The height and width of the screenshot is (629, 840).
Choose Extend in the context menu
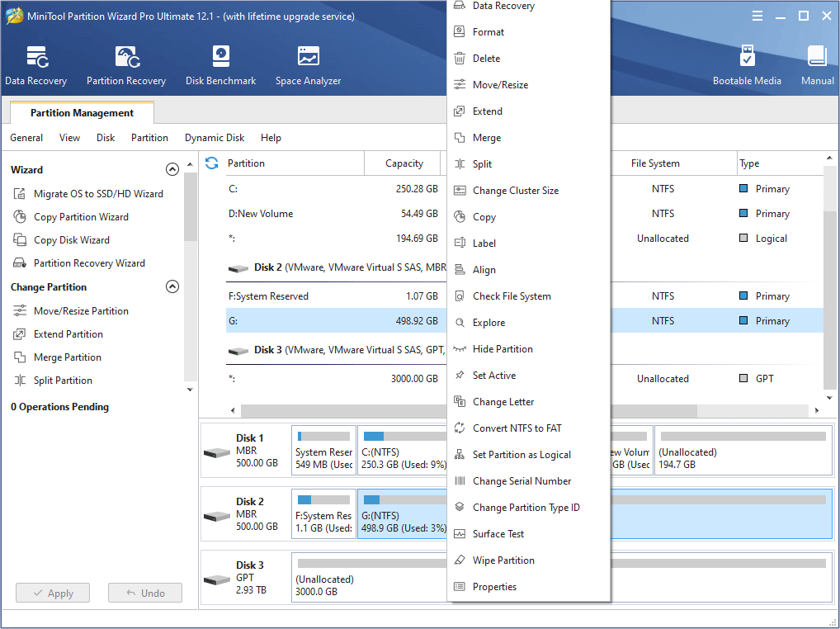[x=528, y=111]
